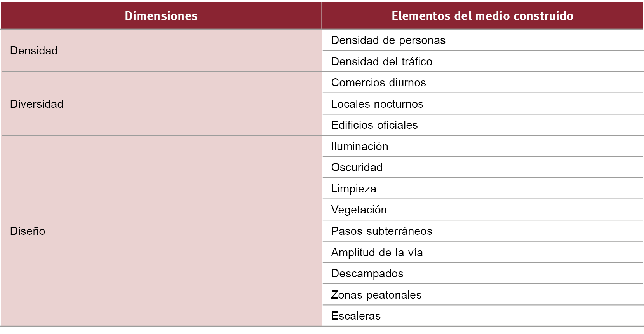Click the Iluminación entry
The image size is (644, 334).
click(359, 146)
